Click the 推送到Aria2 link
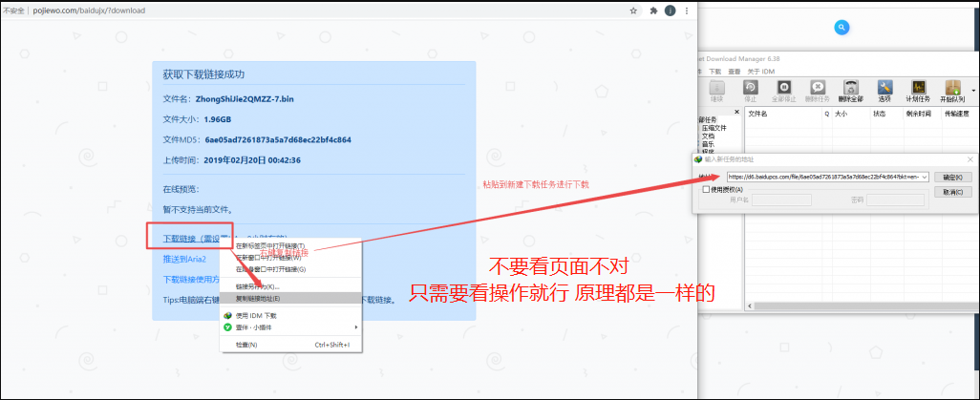 (184, 259)
